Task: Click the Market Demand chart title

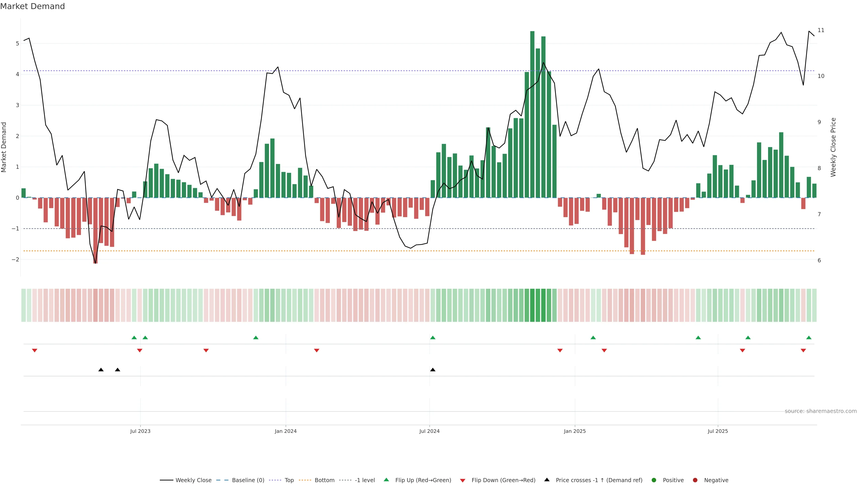Action: point(32,6)
